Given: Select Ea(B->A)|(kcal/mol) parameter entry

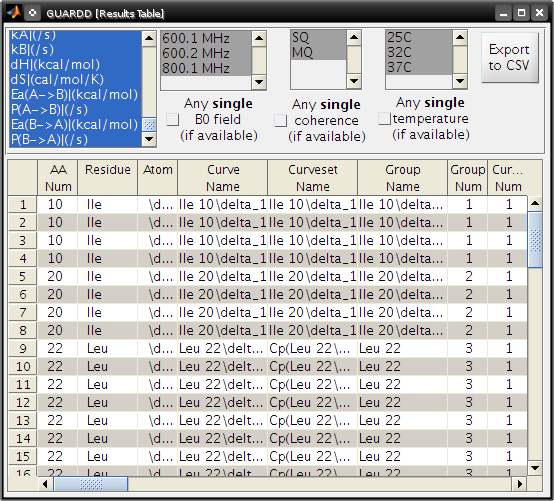Looking at the screenshot, I should point(75,124).
